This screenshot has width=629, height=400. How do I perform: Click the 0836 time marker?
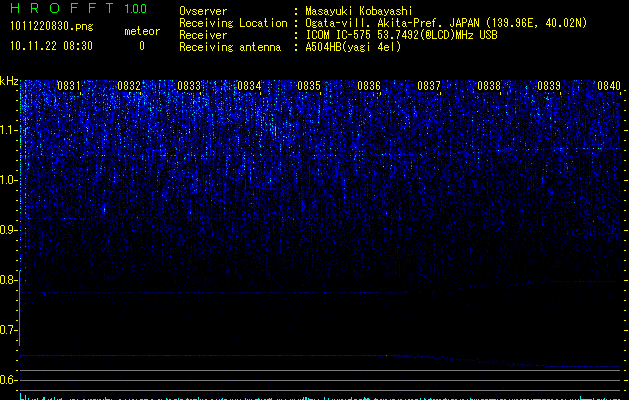369,86
